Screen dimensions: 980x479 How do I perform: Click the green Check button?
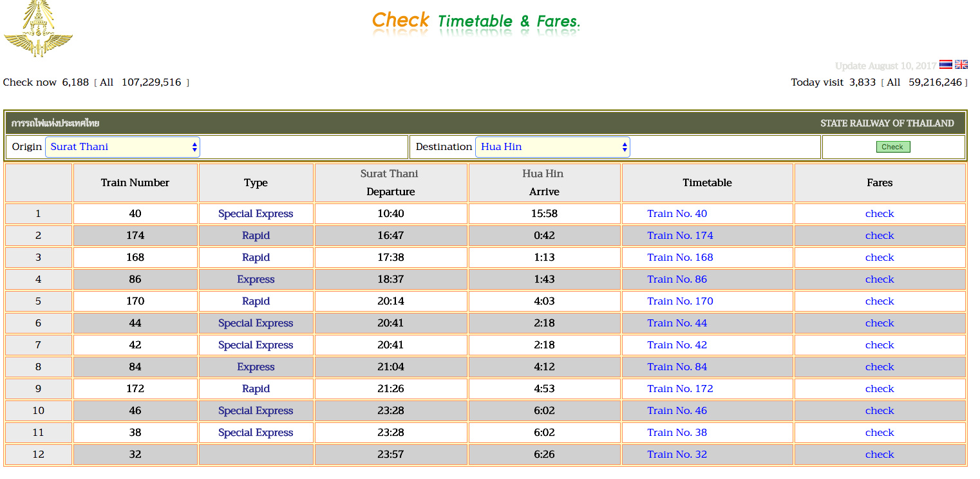coord(892,147)
